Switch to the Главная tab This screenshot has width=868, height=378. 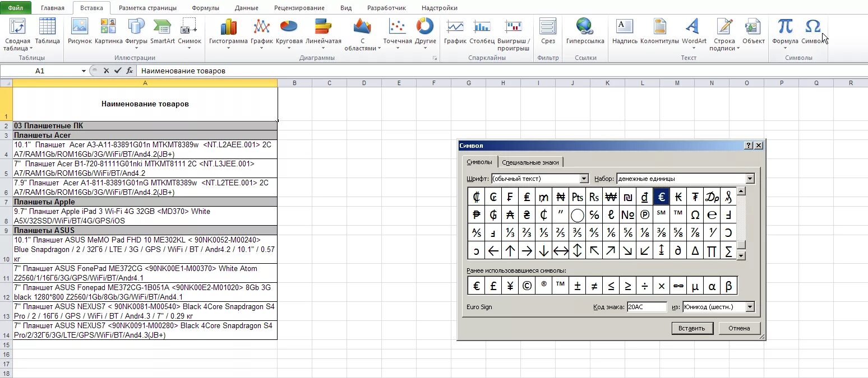point(53,8)
